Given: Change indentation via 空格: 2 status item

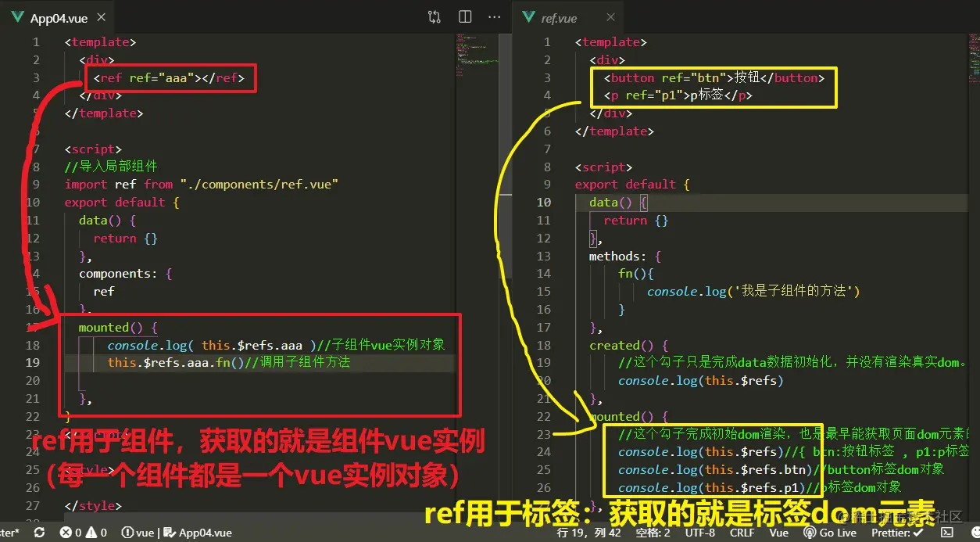Looking at the screenshot, I should click(653, 533).
